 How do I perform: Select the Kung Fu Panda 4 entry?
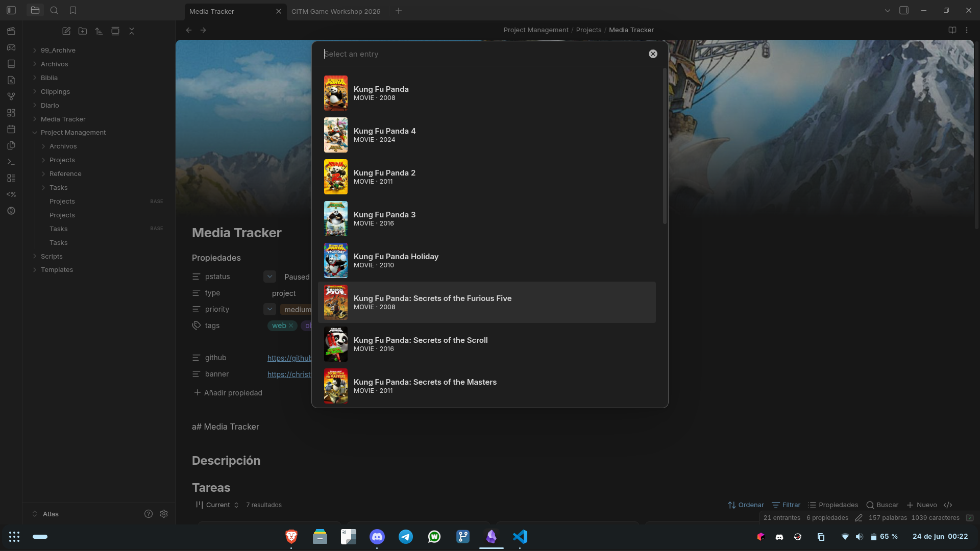coord(487,135)
